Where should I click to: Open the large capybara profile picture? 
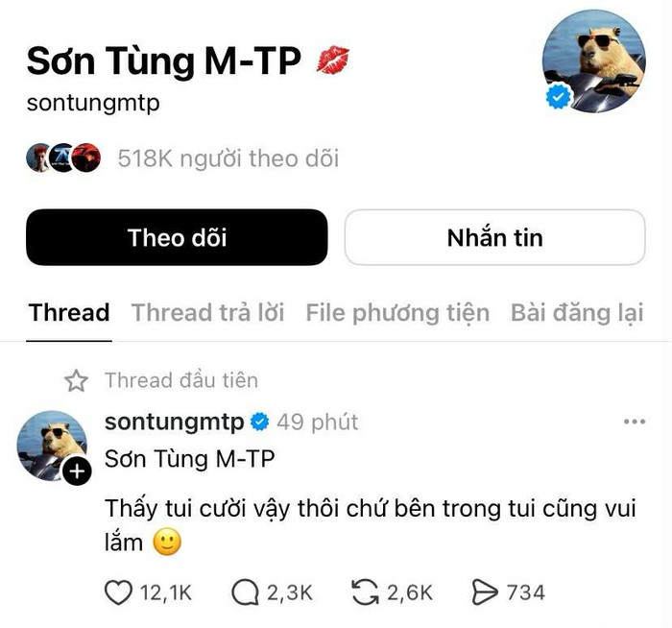click(x=594, y=61)
